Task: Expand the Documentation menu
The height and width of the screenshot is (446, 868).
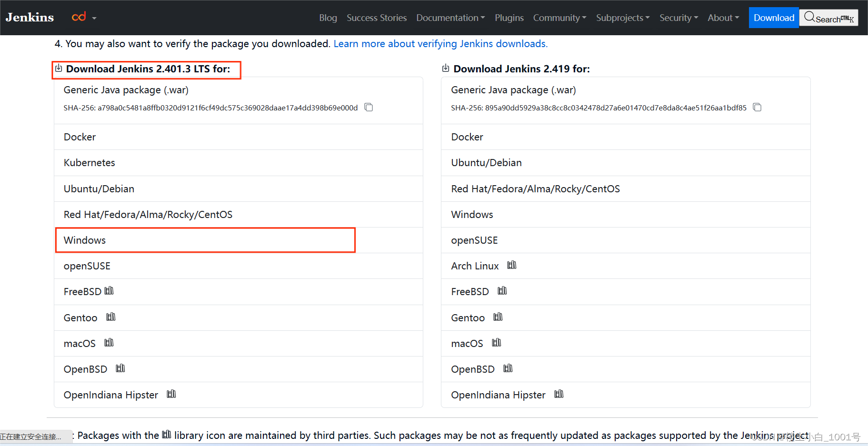Action: coord(450,18)
